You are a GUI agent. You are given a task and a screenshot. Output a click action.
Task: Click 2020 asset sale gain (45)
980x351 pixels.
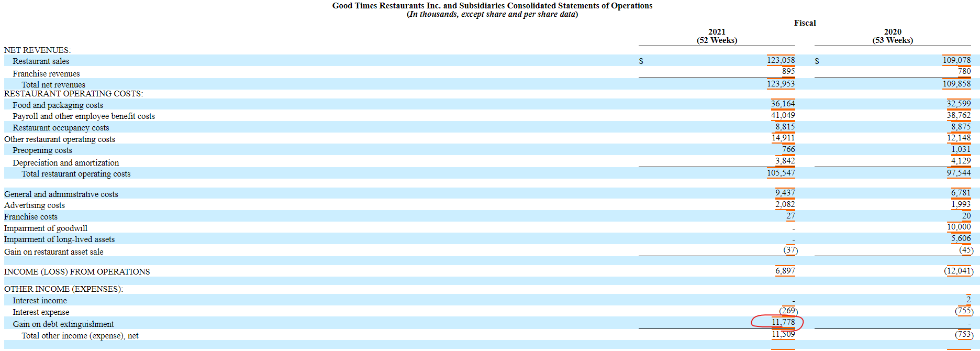point(966,250)
